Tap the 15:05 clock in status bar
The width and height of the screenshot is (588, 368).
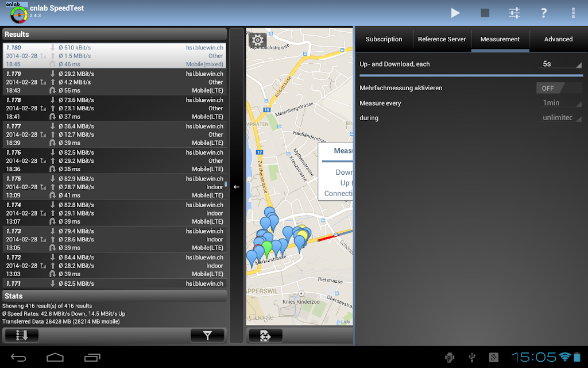click(x=533, y=357)
